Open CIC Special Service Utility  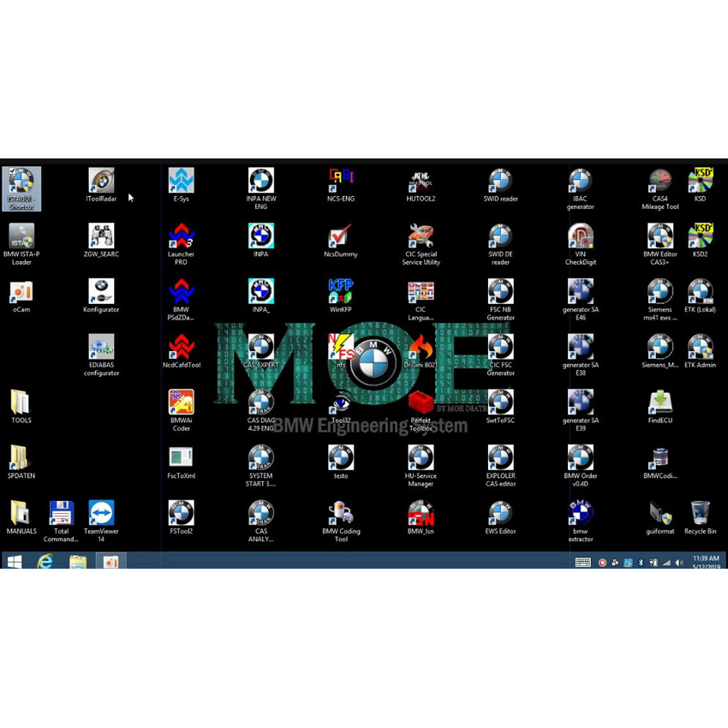click(421, 244)
